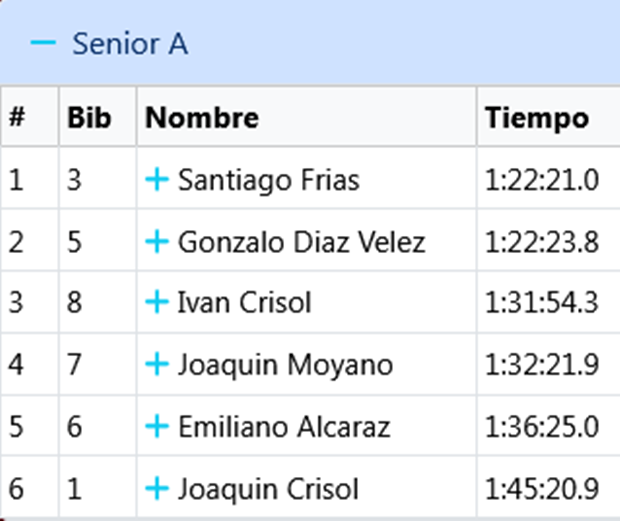Sort by the Tiempo column header
Image resolution: width=620 pixels, height=521 pixels.
click(537, 118)
